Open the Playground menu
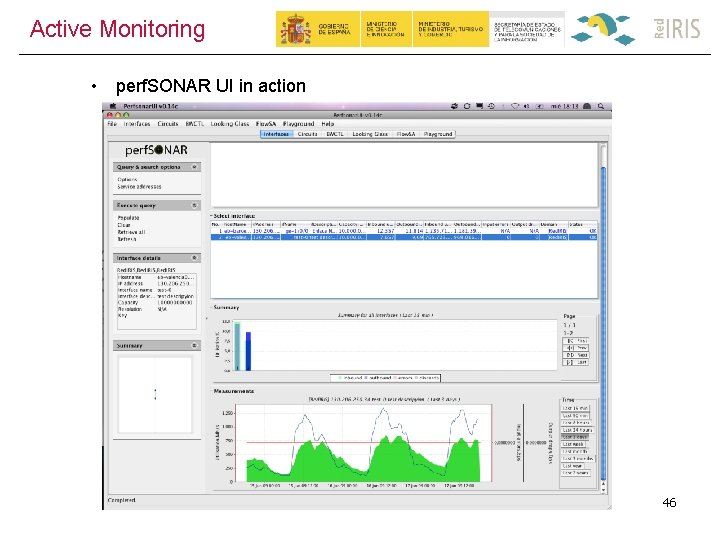 (x=298, y=124)
